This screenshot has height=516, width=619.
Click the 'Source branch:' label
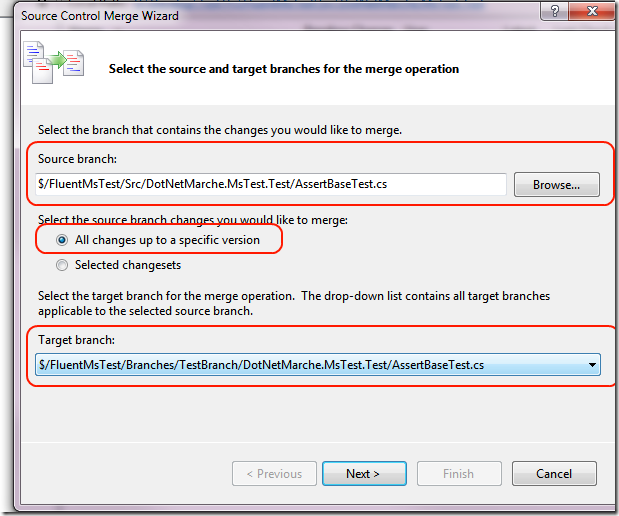pyautogui.click(x=75, y=159)
